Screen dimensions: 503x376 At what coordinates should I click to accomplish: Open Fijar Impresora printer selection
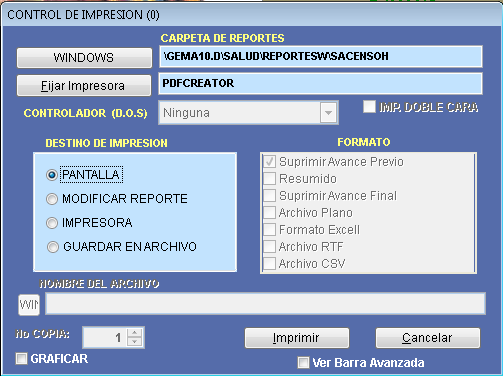[84, 86]
